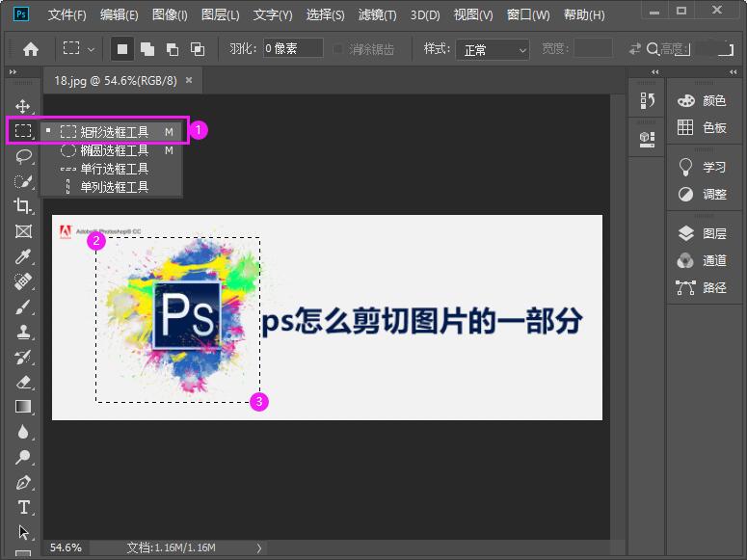The height and width of the screenshot is (560, 747).
Task: Click the Photoshop Ps logo icon
Action: pos(21,13)
